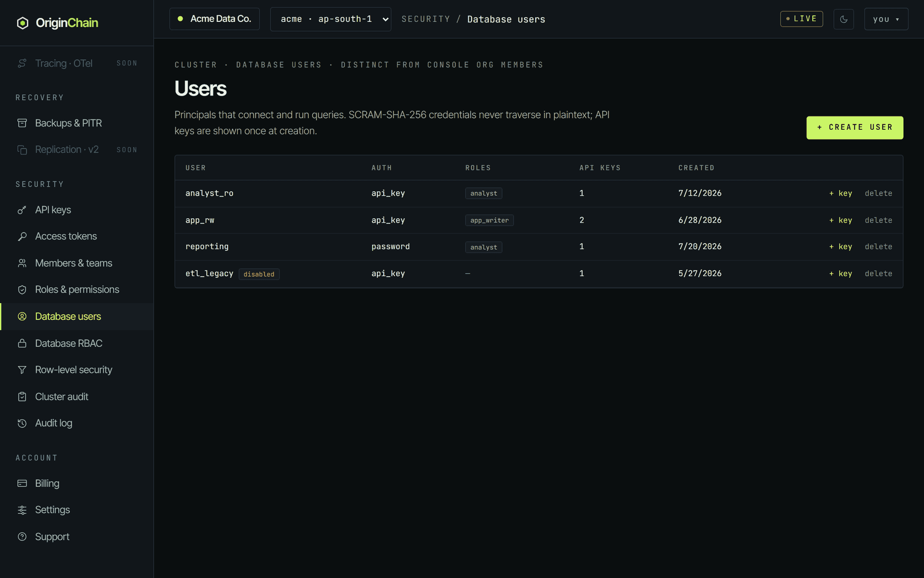Add a key for etl_legacy
This screenshot has width=924, height=578.
pos(841,274)
